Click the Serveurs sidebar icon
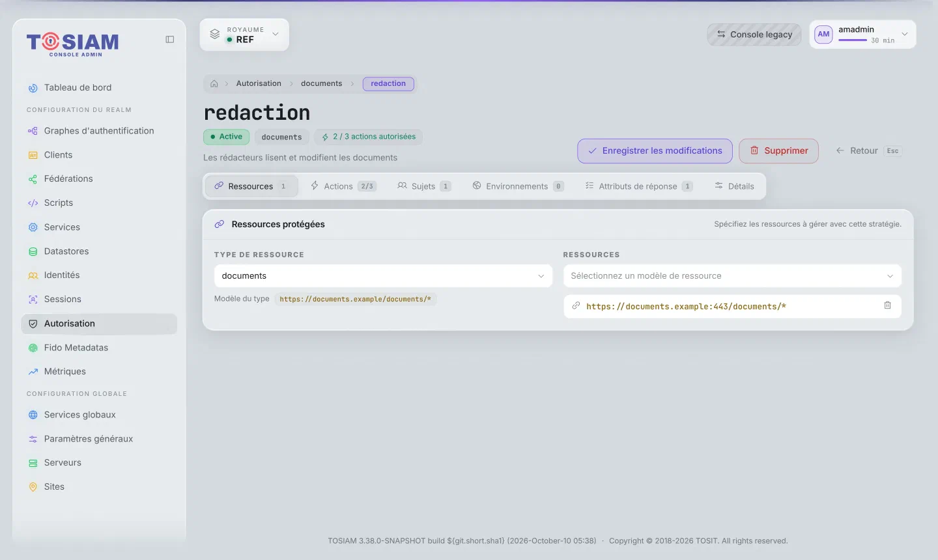Viewport: 938px width, 560px height. tap(33, 463)
